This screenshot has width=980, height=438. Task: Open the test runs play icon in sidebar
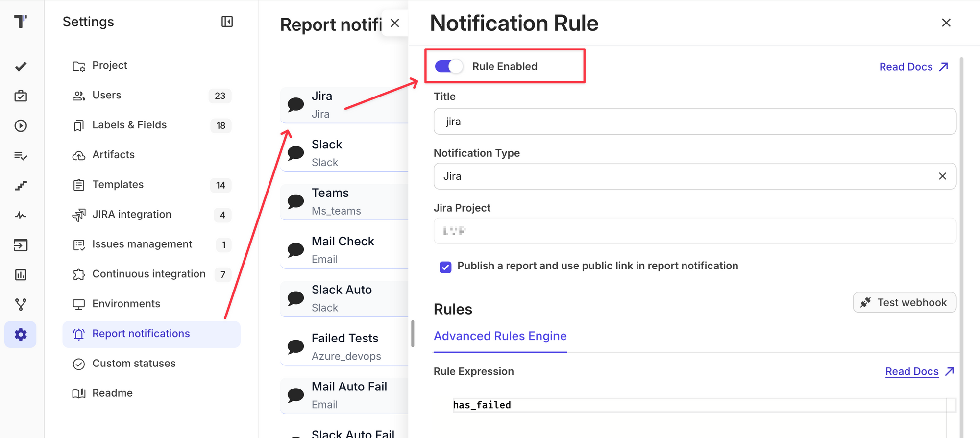click(20, 126)
